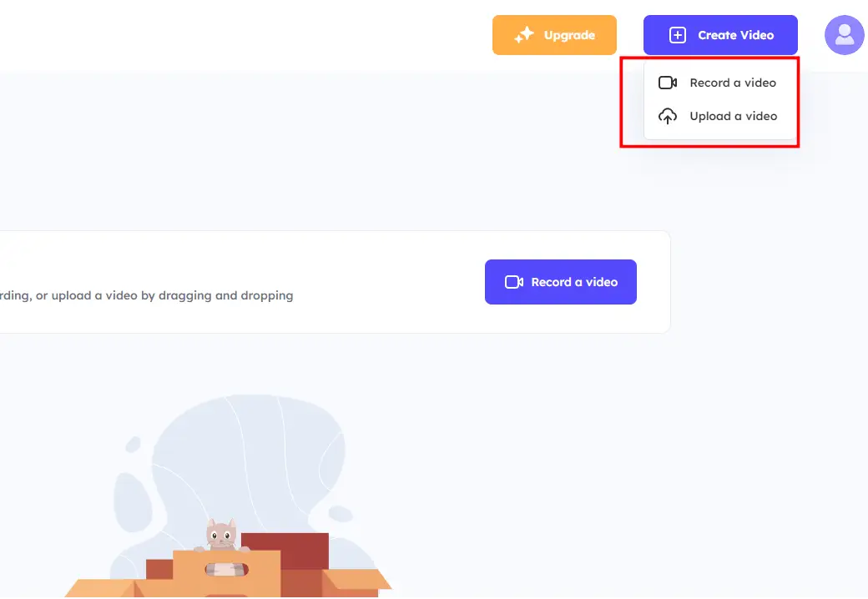Image resolution: width=868 pixels, height=599 pixels.
Task: Choose "Upload a video" from the dropdown menu
Action: tap(733, 116)
